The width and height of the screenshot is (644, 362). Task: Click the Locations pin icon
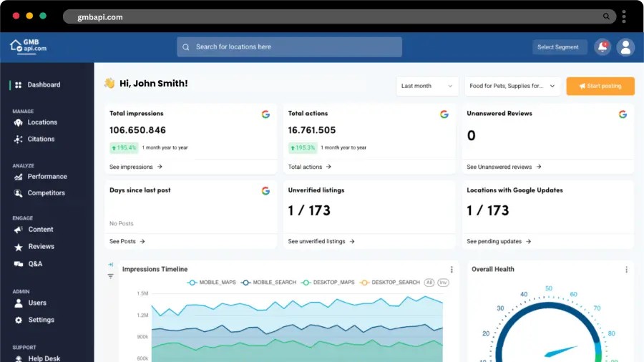(x=18, y=123)
